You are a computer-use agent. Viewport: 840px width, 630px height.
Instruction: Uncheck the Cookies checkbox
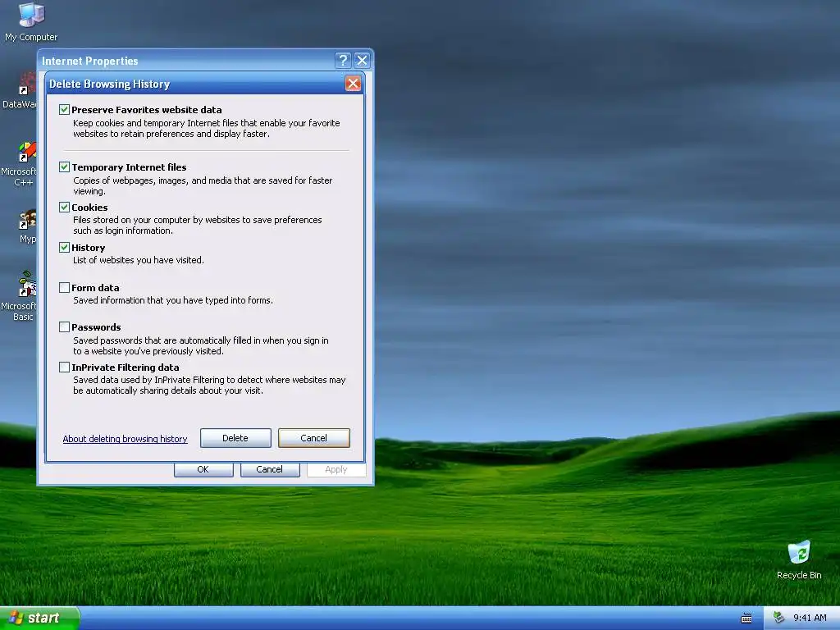[64, 207]
